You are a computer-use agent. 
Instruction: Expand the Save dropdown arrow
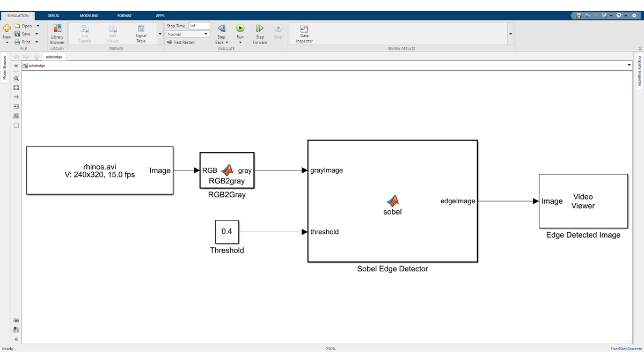coord(36,33)
